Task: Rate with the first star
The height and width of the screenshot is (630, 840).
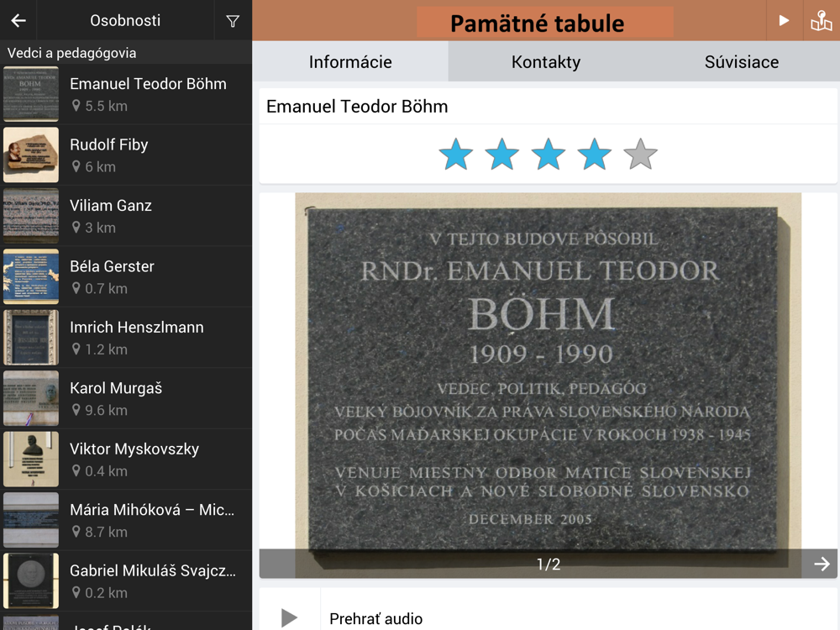Action: coord(456,155)
